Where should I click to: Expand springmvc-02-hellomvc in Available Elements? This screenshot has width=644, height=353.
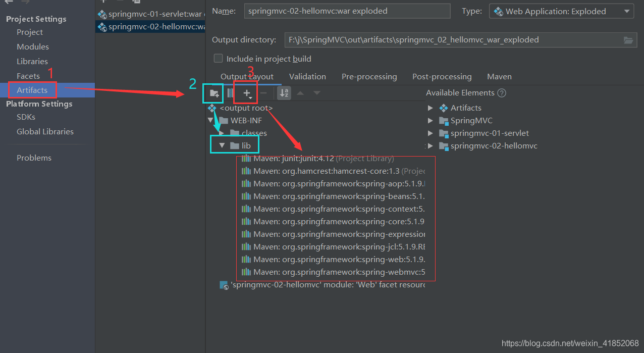point(431,146)
